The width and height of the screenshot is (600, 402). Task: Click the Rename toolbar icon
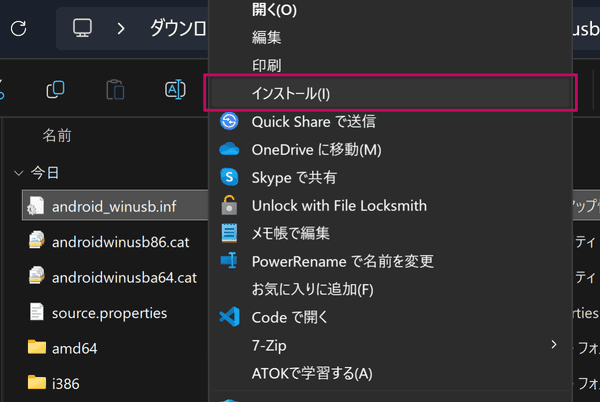[x=175, y=90]
